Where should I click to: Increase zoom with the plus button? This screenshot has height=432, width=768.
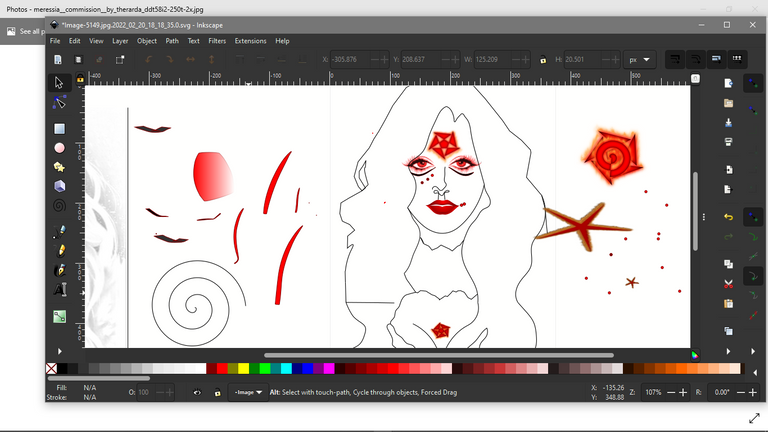[683, 392]
